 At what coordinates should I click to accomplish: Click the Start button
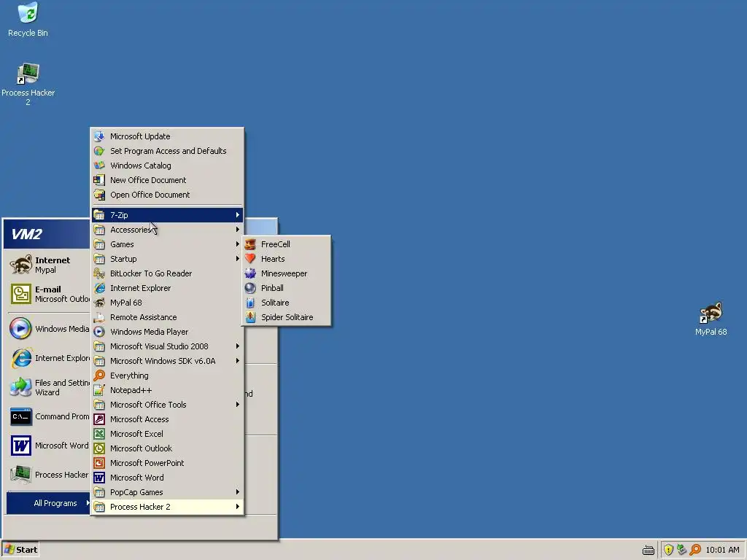pyautogui.click(x=20, y=550)
